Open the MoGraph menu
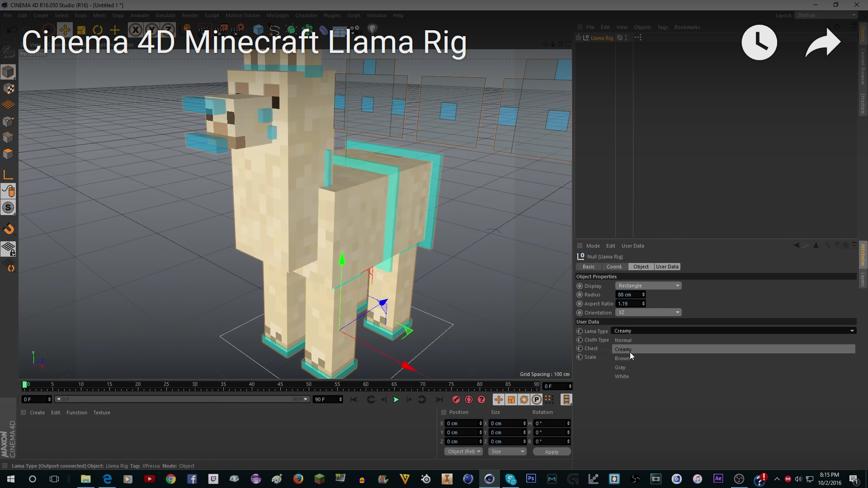Screen dimensions: 868x488 click(277, 15)
